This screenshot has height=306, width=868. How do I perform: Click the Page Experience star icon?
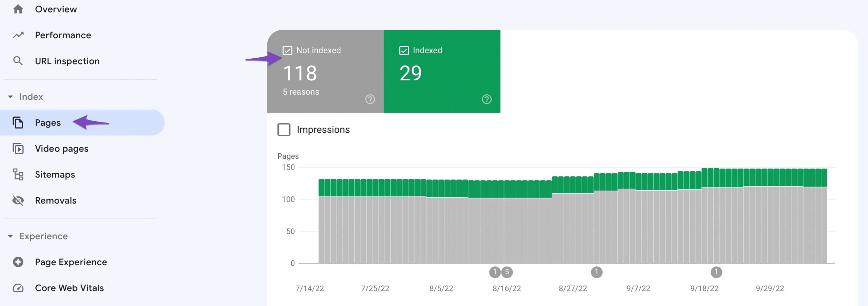[x=18, y=262]
